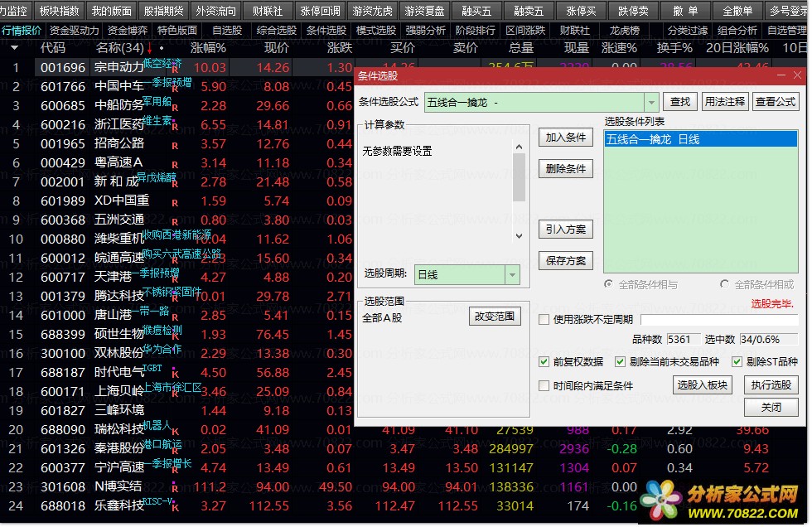The image size is (812, 527).
Task: Toggle the 前复权数据 checkbox
Action: 544,361
